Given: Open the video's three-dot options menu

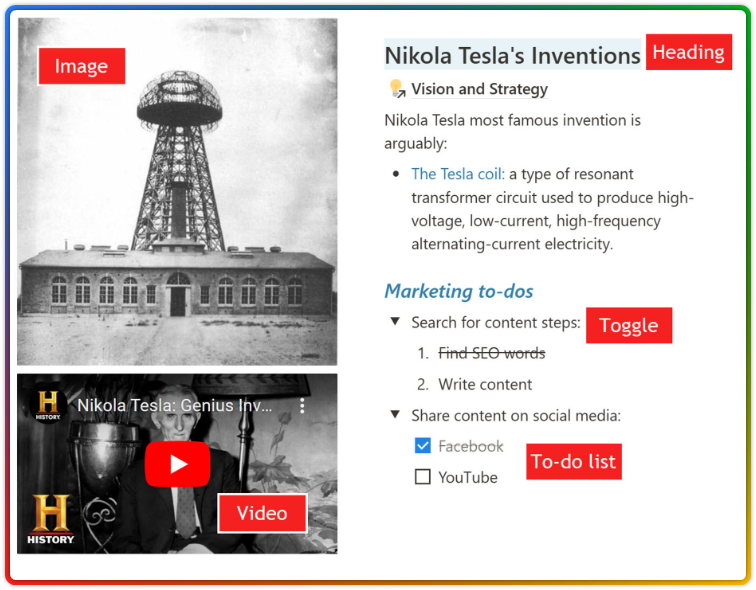Looking at the screenshot, I should [x=302, y=405].
